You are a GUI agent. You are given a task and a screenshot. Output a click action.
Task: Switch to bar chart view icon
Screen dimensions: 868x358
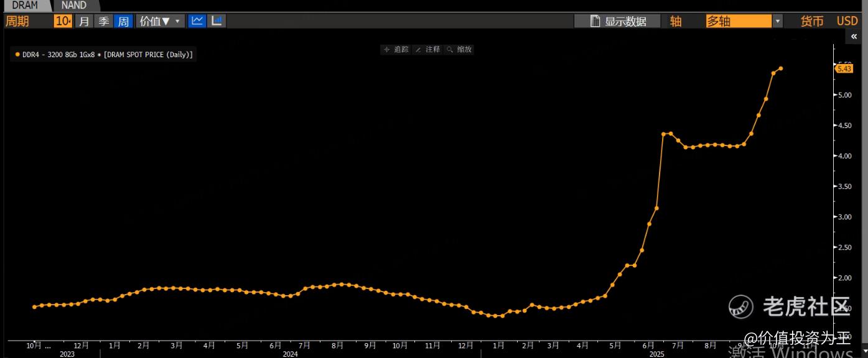[x=217, y=21]
